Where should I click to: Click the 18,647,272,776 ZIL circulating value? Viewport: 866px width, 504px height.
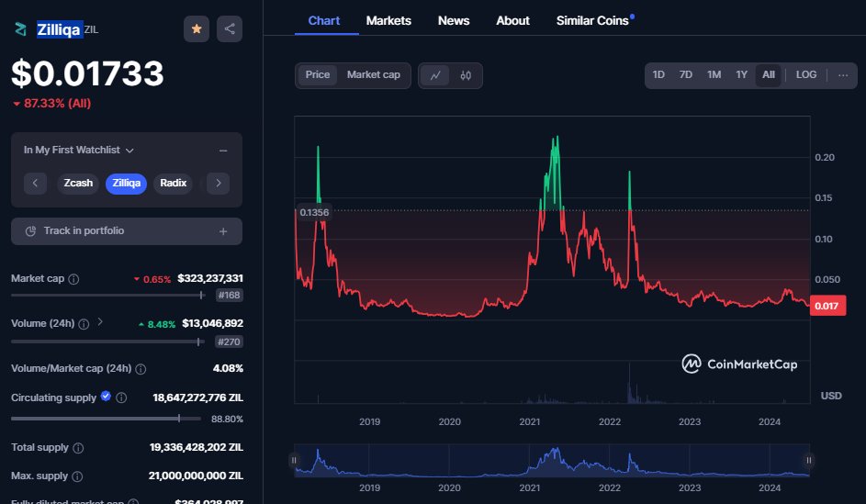coord(197,398)
